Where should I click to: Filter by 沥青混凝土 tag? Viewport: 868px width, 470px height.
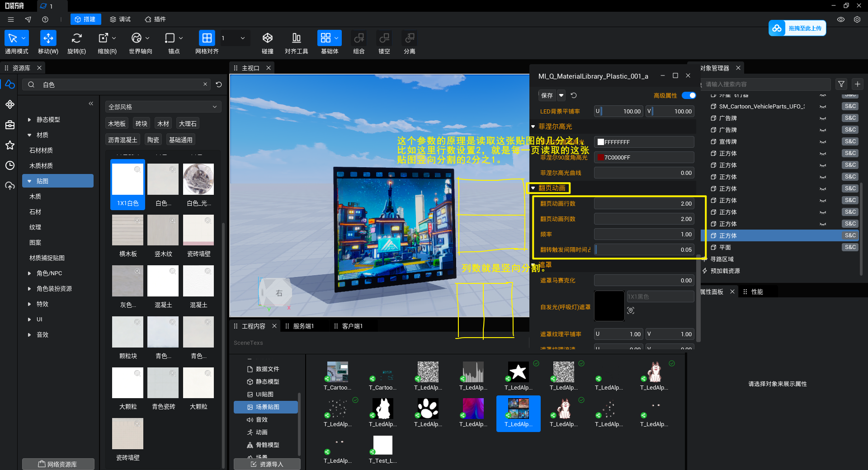(x=123, y=140)
